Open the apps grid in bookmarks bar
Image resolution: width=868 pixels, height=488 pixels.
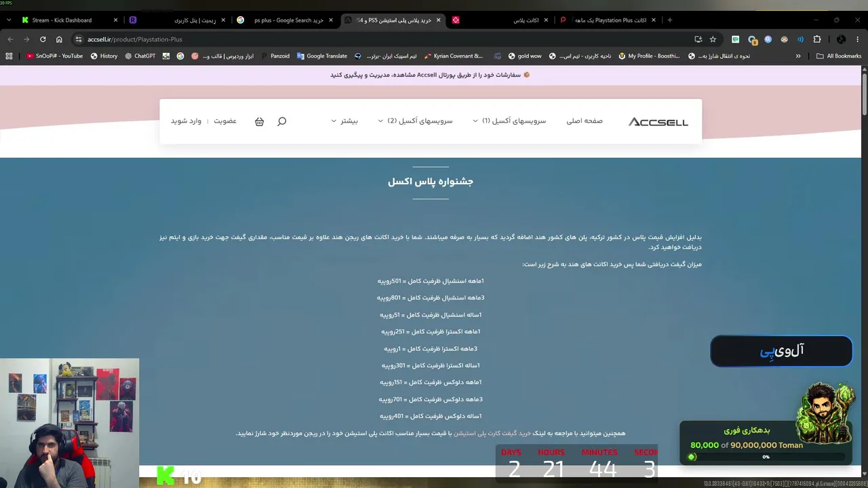[x=9, y=56]
